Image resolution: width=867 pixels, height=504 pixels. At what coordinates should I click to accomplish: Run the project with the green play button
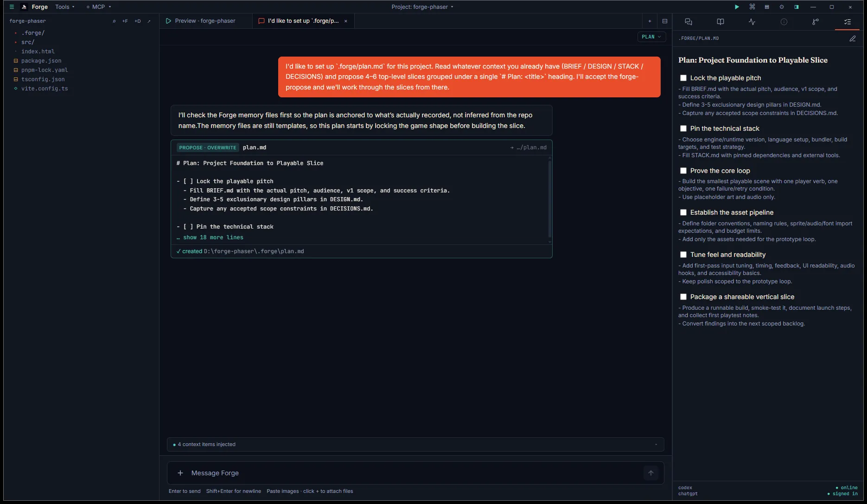pyautogui.click(x=737, y=7)
